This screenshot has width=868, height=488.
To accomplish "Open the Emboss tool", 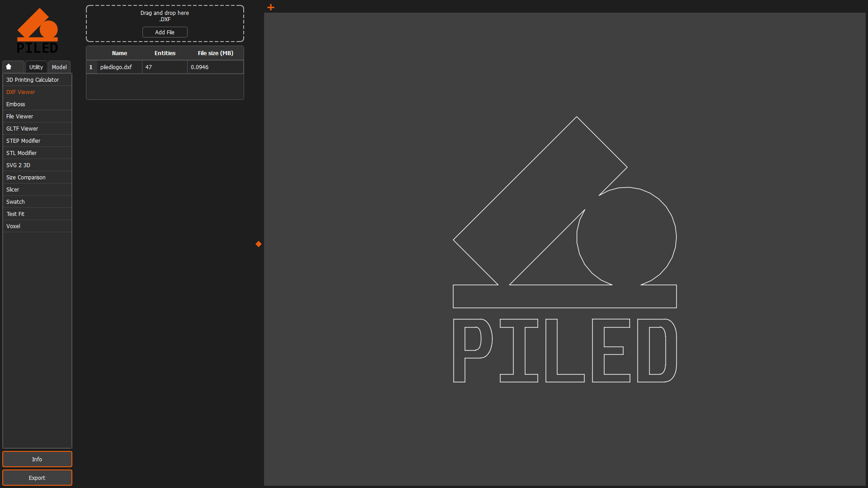I will coord(15,104).
